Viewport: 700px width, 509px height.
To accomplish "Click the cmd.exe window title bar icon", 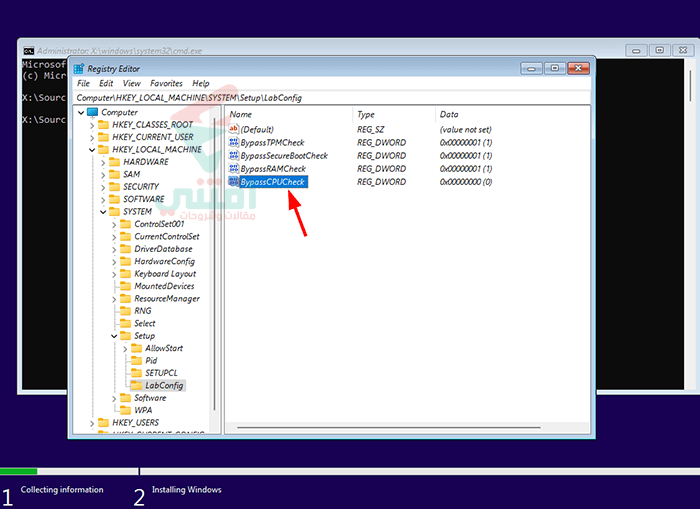I will pyautogui.click(x=29, y=51).
